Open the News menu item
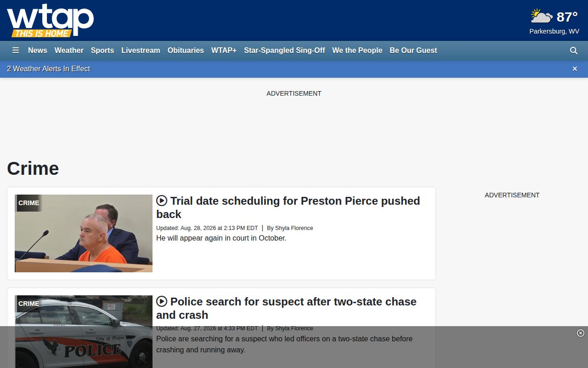This screenshot has width=588, height=368. [38, 51]
